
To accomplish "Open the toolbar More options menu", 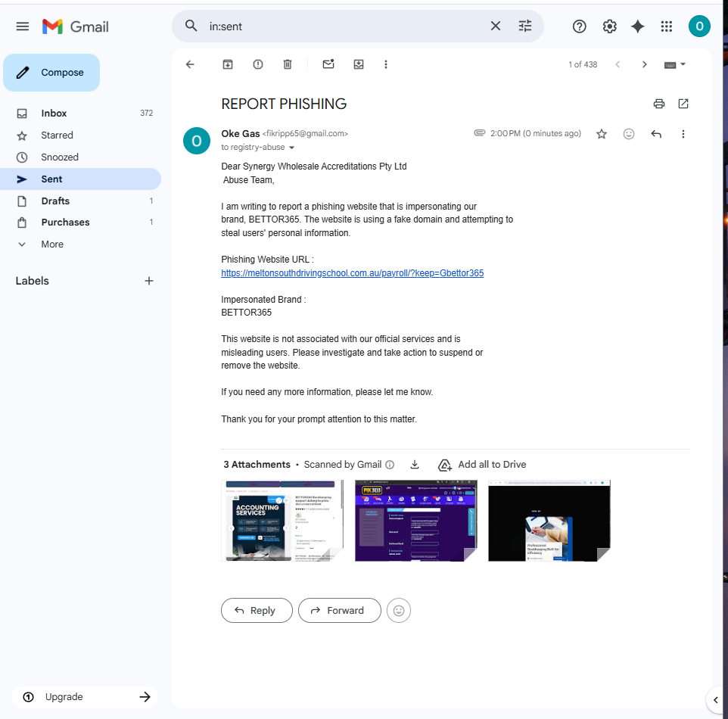I will pyautogui.click(x=385, y=64).
